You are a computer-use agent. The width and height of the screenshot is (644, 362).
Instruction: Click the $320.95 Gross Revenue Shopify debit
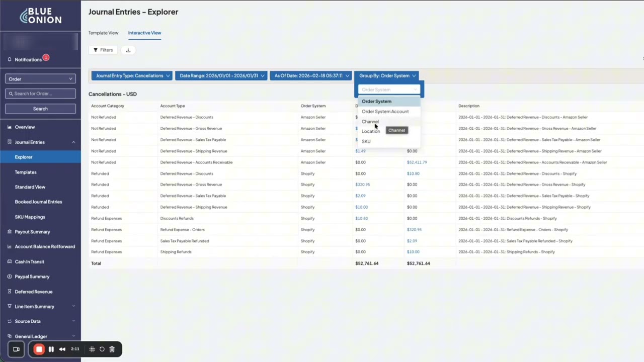(x=362, y=185)
